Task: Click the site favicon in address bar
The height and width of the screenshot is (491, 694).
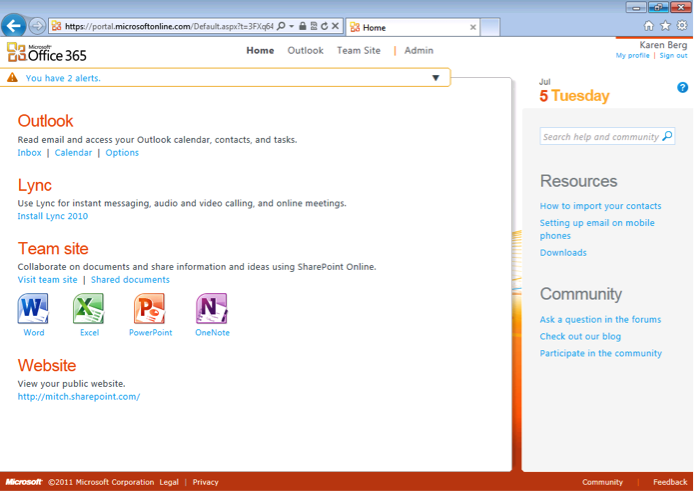Action: (x=56, y=26)
